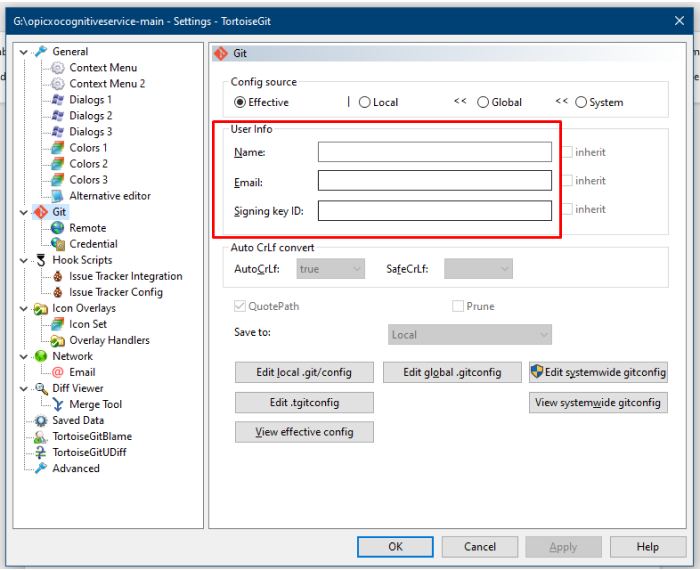Click the Colors 3 palette icon
The width and height of the screenshot is (700, 570).
[57, 180]
